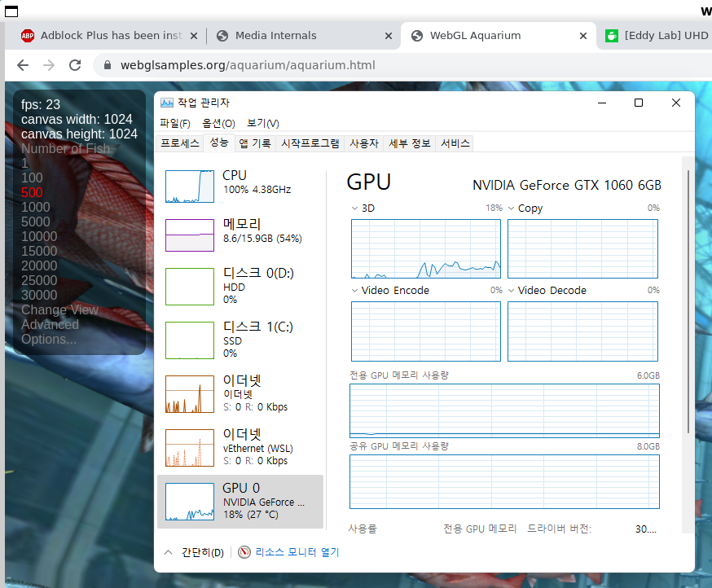Close the Adblock Plus tab
The image size is (712, 588).
pyautogui.click(x=194, y=36)
